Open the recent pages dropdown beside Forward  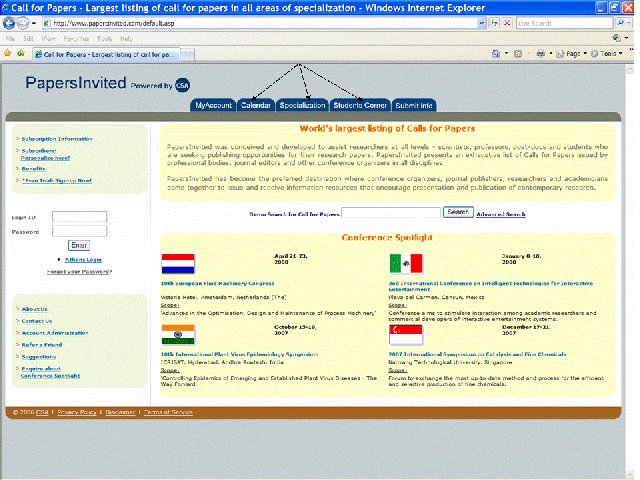coord(34,23)
